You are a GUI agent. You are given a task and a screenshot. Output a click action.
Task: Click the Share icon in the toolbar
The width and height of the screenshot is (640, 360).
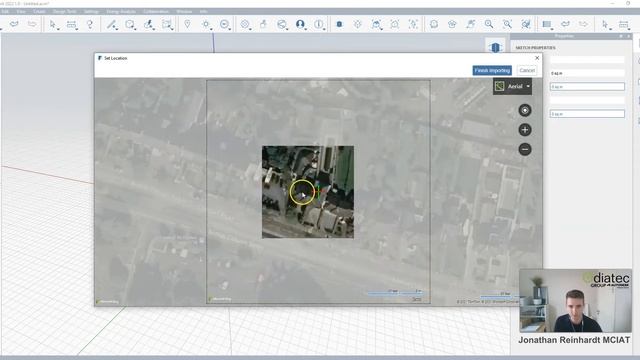click(x=282, y=24)
